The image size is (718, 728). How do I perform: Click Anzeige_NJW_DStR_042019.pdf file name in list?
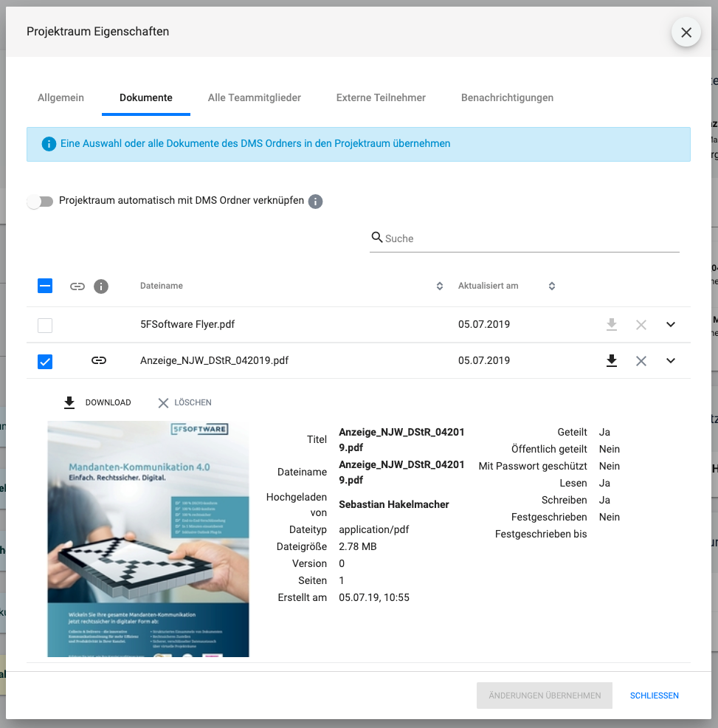[215, 360]
